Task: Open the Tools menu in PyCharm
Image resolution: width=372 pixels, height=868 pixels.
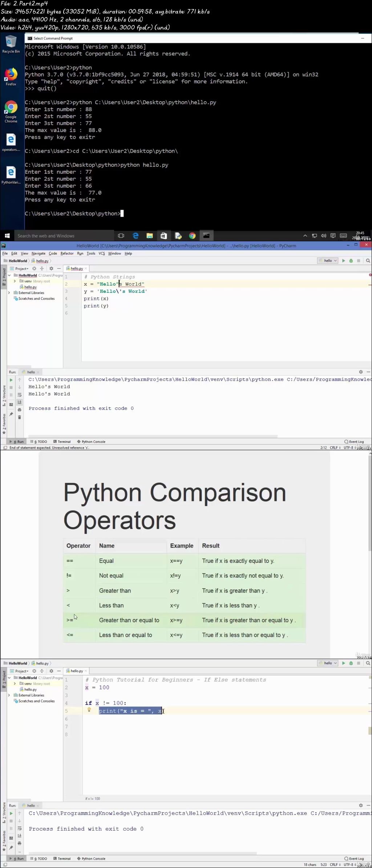Action: pos(91,253)
